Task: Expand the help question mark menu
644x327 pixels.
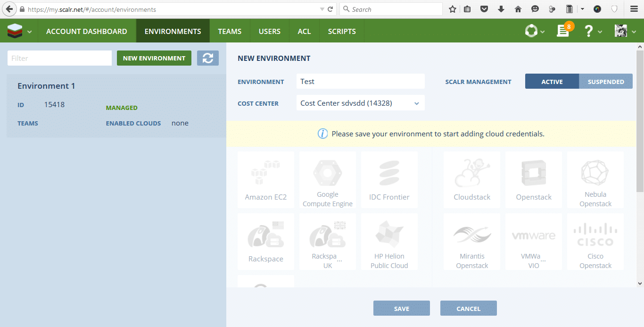Action: tap(588, 31)
